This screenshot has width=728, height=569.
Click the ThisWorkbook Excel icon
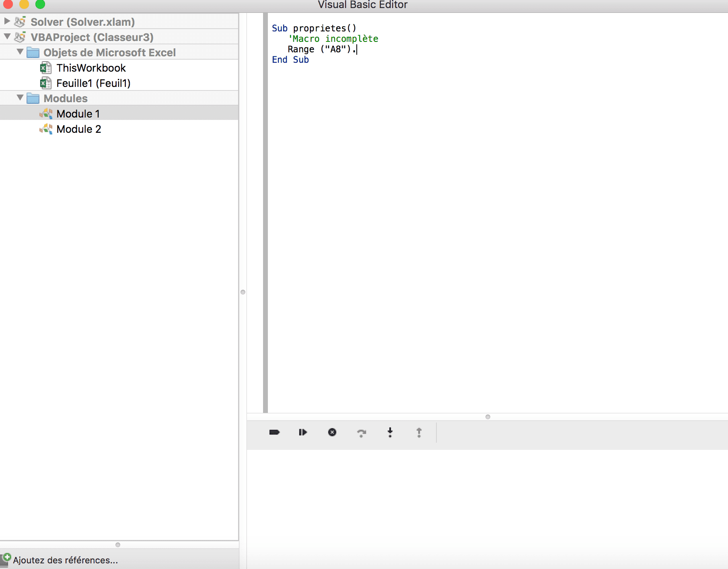click(45, 68)
